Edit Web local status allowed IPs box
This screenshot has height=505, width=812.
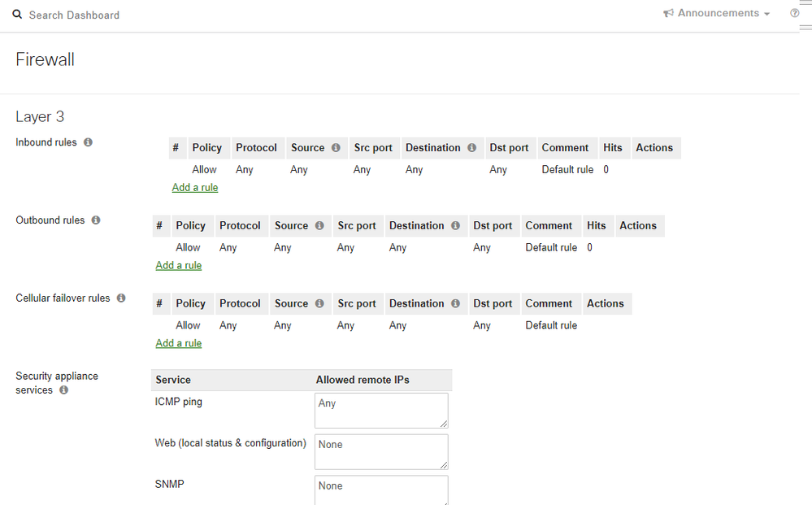tap(380, 451)
